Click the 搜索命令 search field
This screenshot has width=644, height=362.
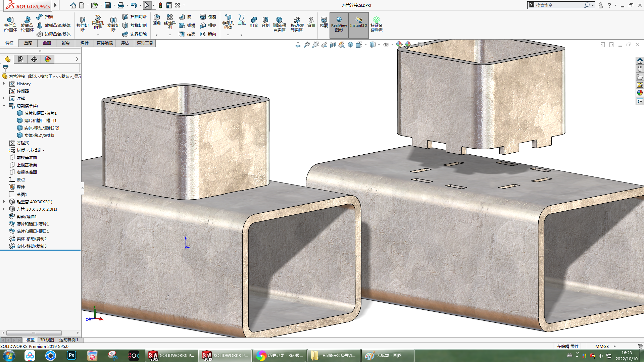[x=559, y=5]
